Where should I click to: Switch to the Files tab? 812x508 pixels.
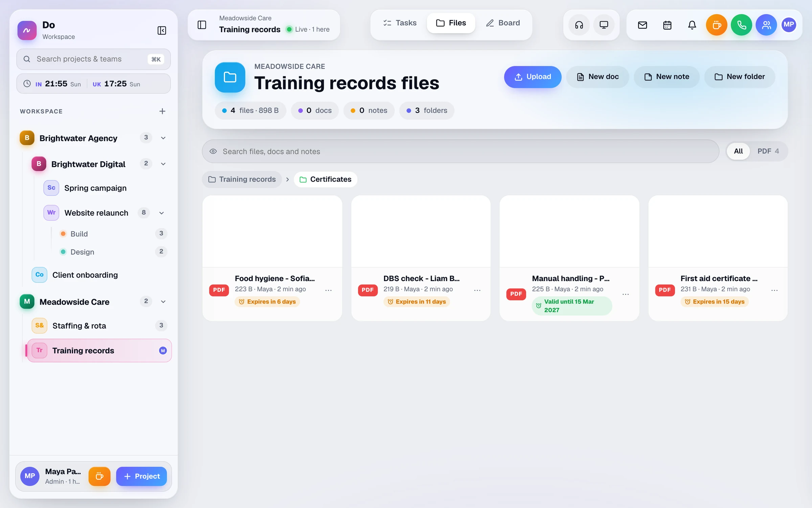pyautogui.click(x=451, y=23)
